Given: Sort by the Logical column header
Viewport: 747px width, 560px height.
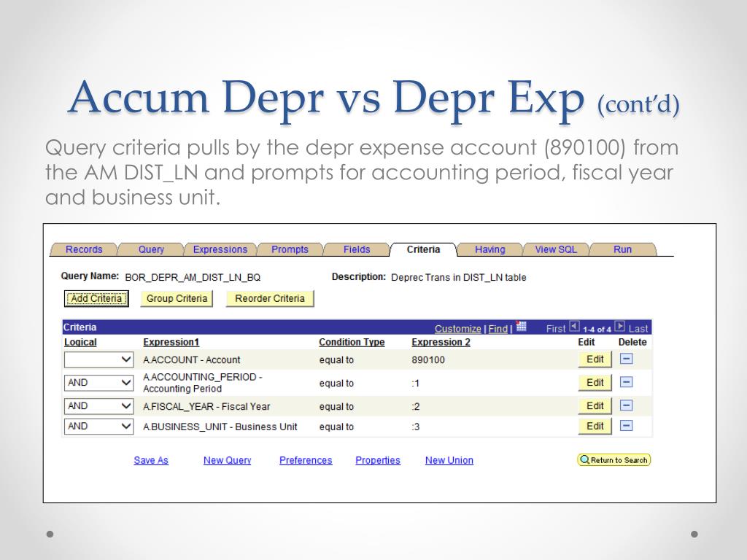Looking at the screenshot, I should (x=80, y=342).
